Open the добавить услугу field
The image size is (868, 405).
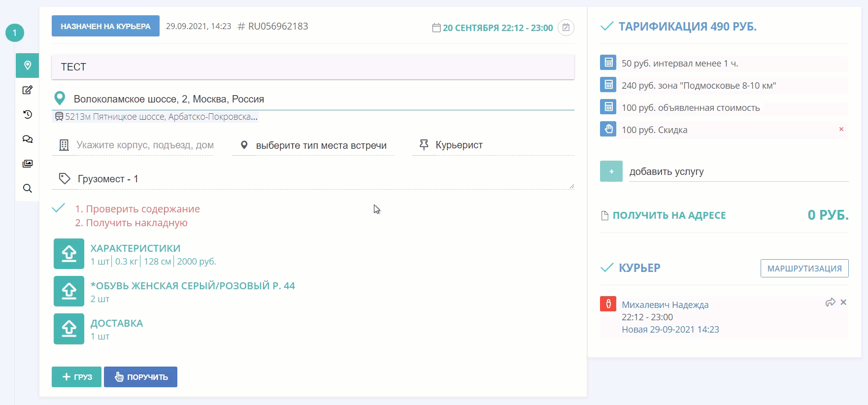tap(739, 171)
